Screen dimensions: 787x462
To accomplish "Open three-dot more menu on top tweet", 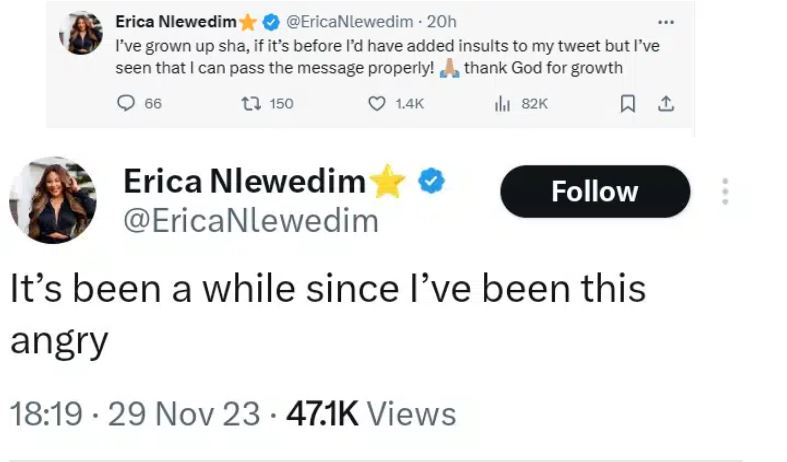I will click(x=666, y=21).
